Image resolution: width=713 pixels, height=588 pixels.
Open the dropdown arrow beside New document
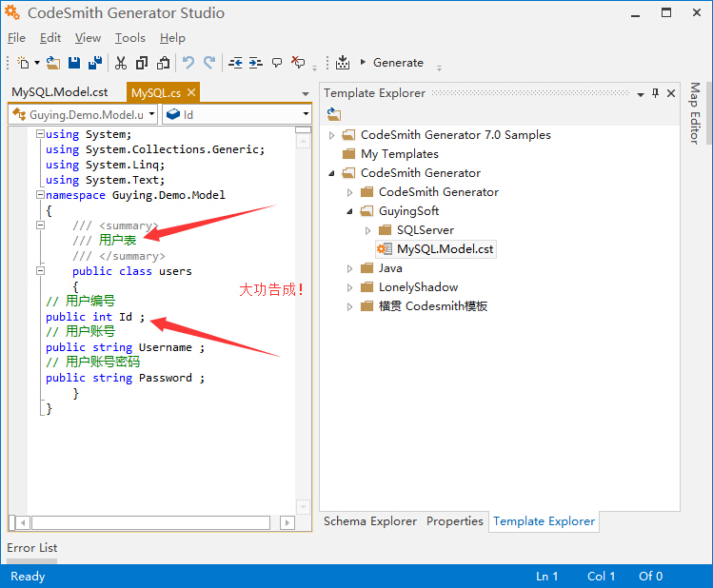[x=37, y=63]
